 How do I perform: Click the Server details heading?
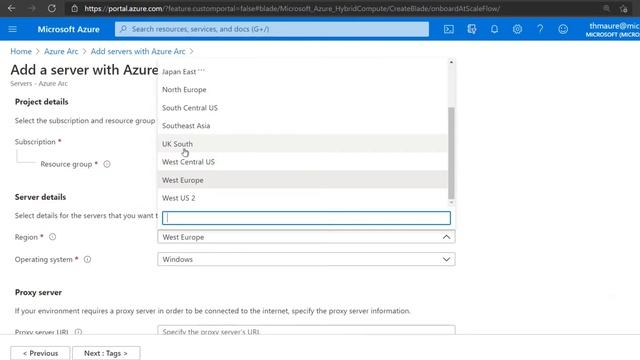coord(40,197)
